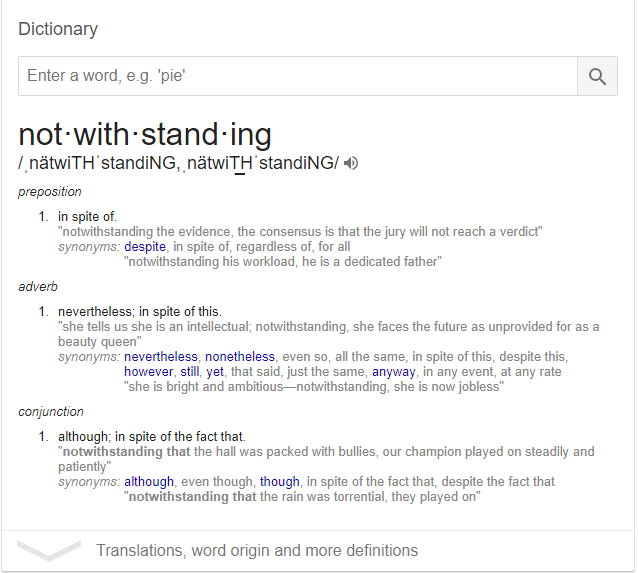This screenshot has width=638, height=573.
Task: Click the 'conjunction' part-of-speech label
Action: pyautogui.click(x=51, y=411)
